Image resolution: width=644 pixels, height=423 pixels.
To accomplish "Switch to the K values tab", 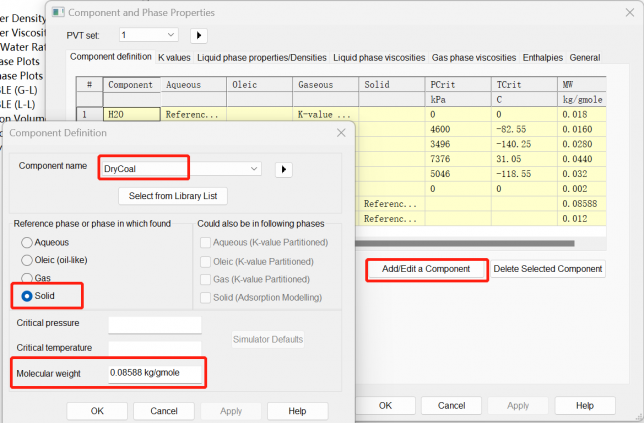I will pyautogui.click(x=174, y=57).
